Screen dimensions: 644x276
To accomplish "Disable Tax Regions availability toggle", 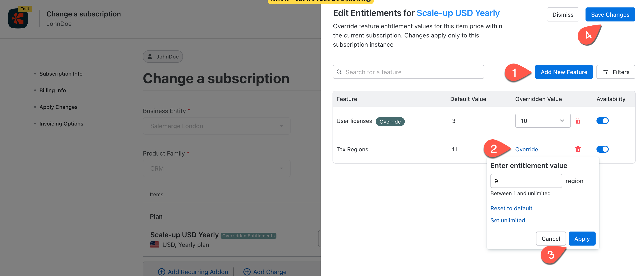I will 602,149.
